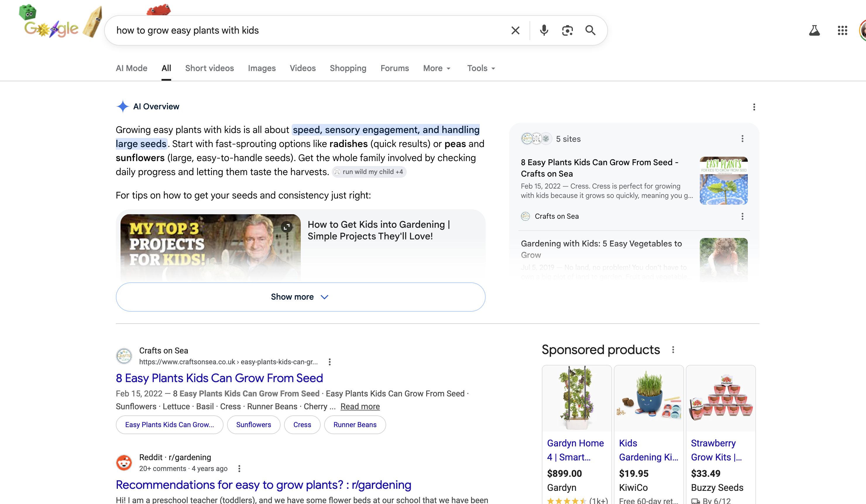Open Reddit 'Recommendations for easy to grow plants' link
The height and width of the screenshot is (504, 866).
pyautogui.click(x=264, y=485)
